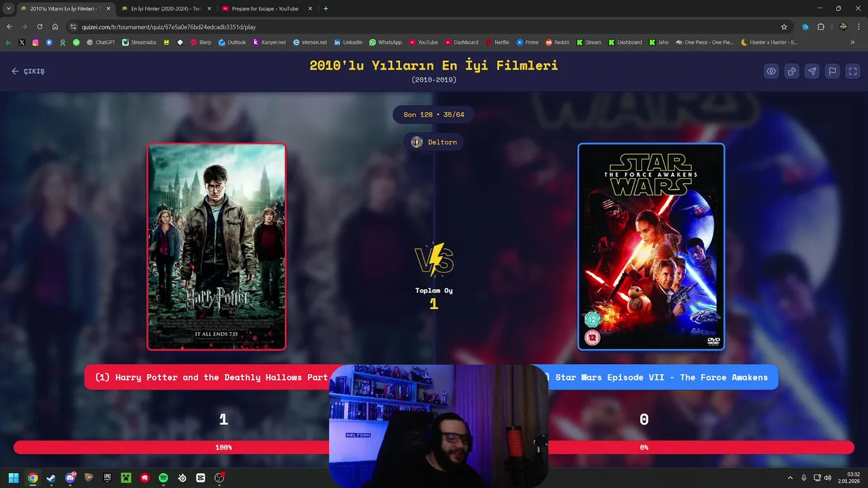This screenshot has width=868, height=488.
Task: Open the Outlook bookmark
Action: pos(232,42)
